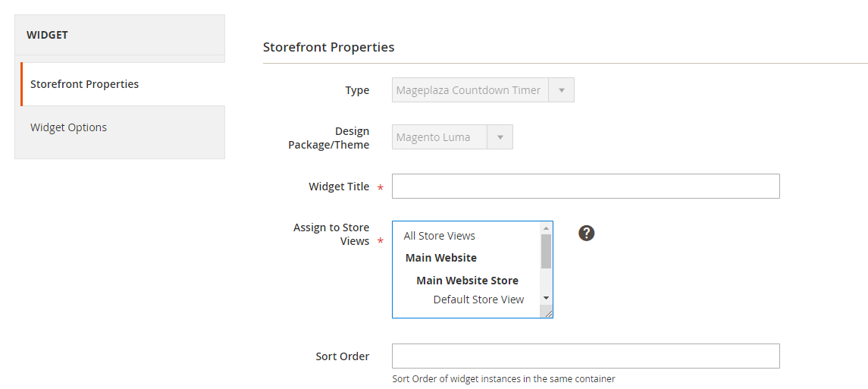This screenshot has height=389, width=868.
Task: Focus the Sort Order input box
Action: pos(585,356)
